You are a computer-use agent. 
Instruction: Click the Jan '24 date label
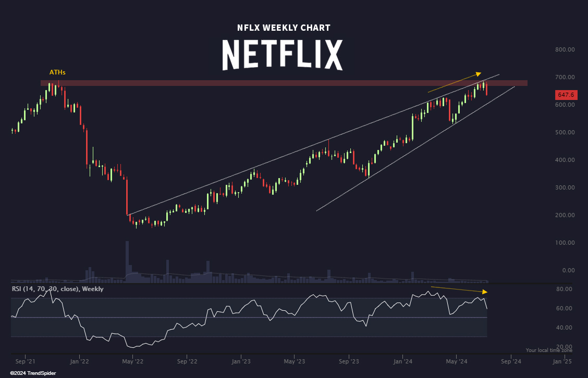[x=403, y=361]
